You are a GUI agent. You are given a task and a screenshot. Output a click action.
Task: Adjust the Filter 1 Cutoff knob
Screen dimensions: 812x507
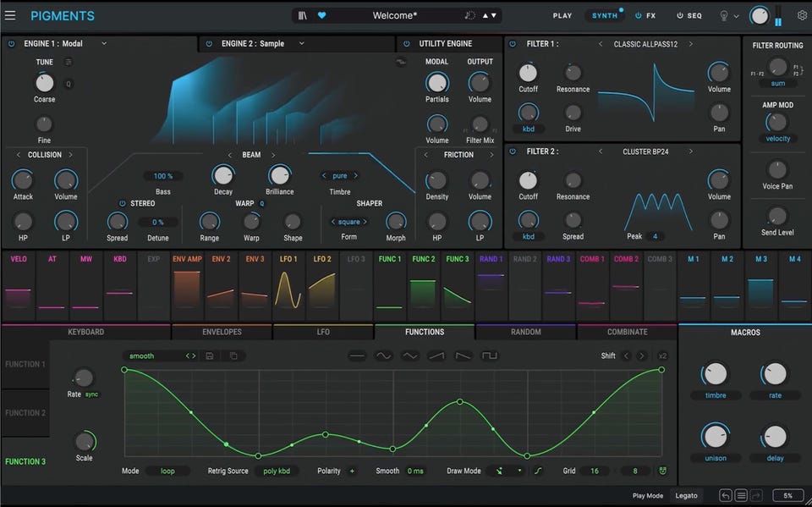[528, 73]
